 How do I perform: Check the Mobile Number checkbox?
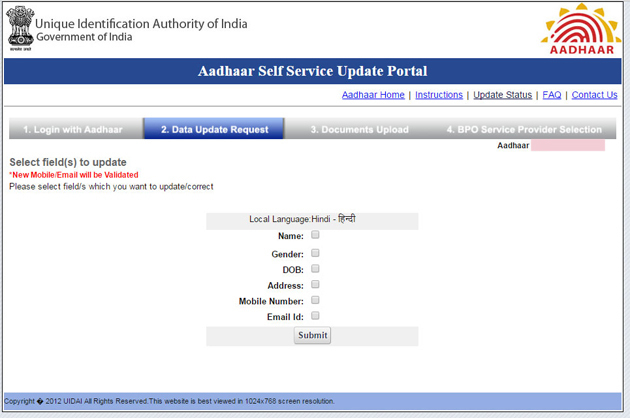coord(315,300)
